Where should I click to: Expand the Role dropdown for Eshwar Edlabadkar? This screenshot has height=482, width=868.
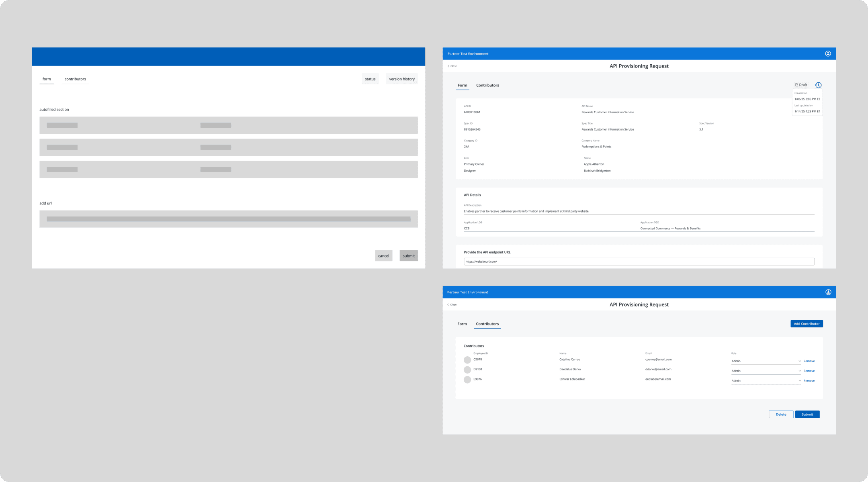[x=799, y=381]
